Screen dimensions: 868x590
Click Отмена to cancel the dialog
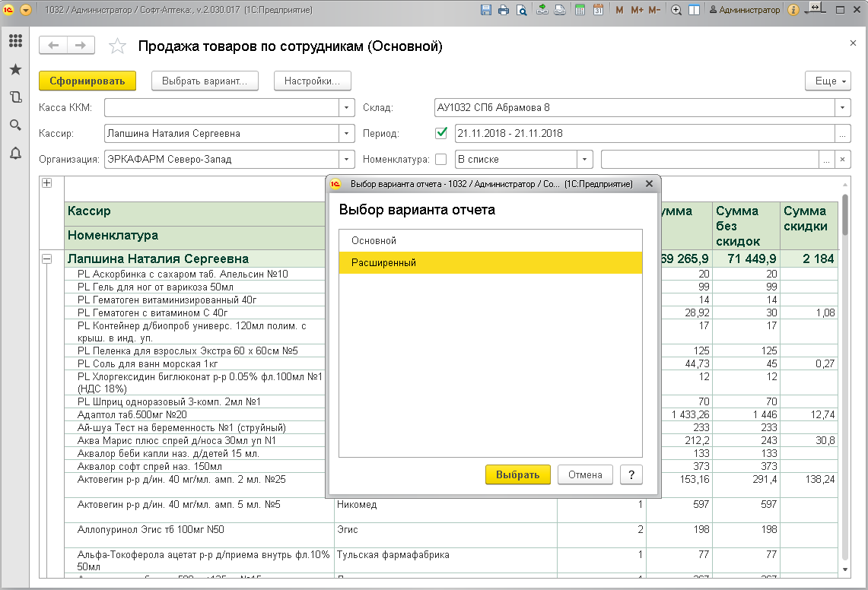(x=585, y=474)
